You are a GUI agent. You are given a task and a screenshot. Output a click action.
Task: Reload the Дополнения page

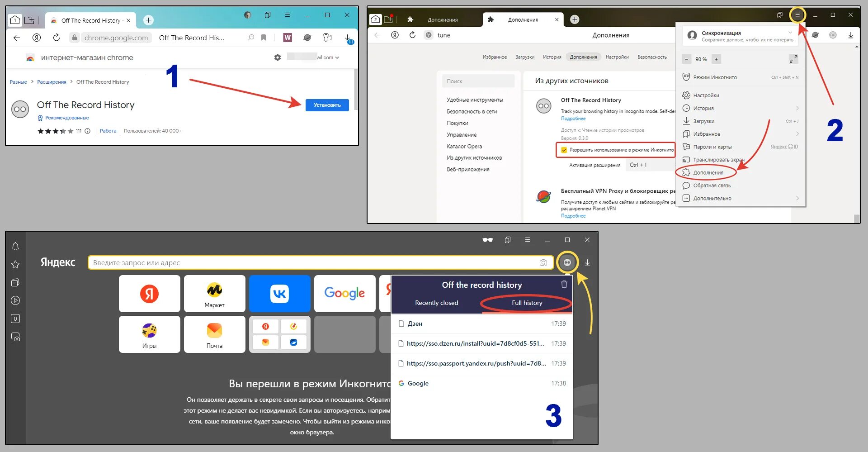[x=412, y=35]
